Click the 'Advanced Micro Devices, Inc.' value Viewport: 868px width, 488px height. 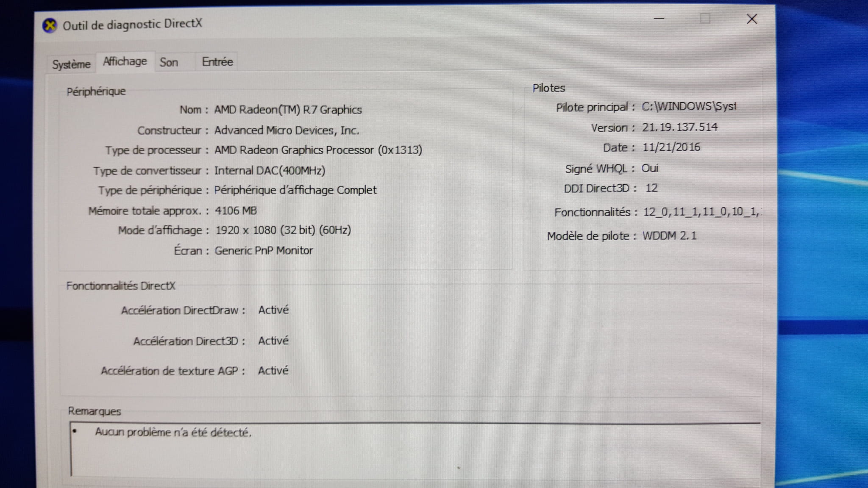pyautogui.click(x=287, y=130)
